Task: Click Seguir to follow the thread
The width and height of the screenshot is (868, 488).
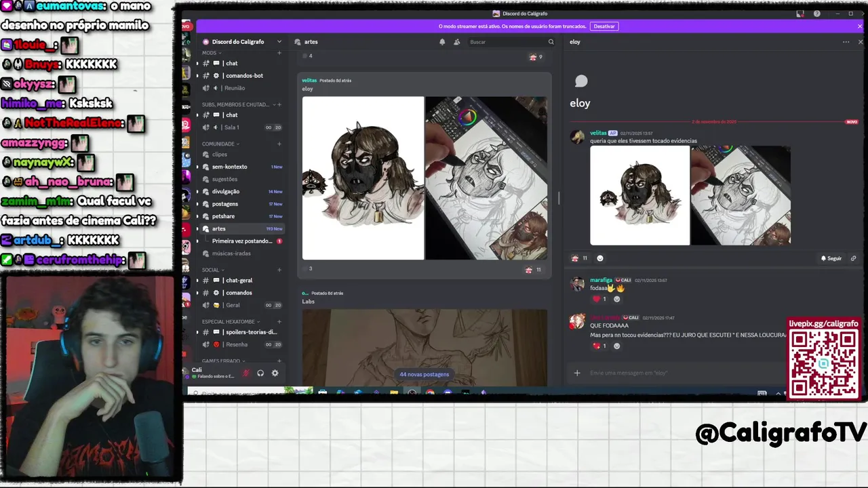Action: pos(831,258)
